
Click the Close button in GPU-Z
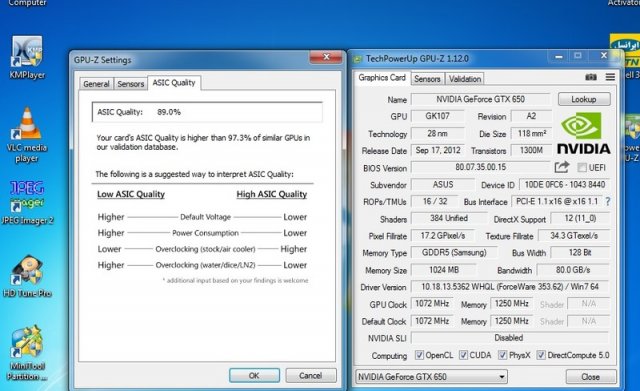pos(591,376)
